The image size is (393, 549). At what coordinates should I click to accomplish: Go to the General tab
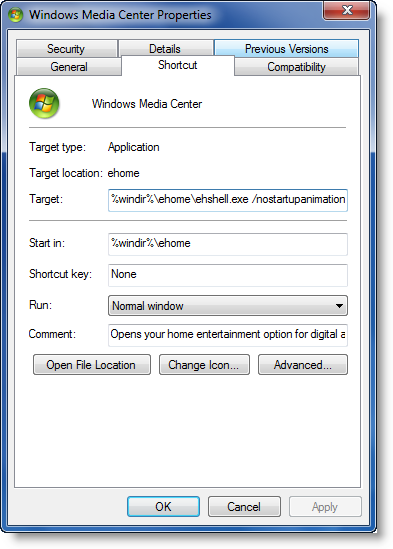(69, 67)
